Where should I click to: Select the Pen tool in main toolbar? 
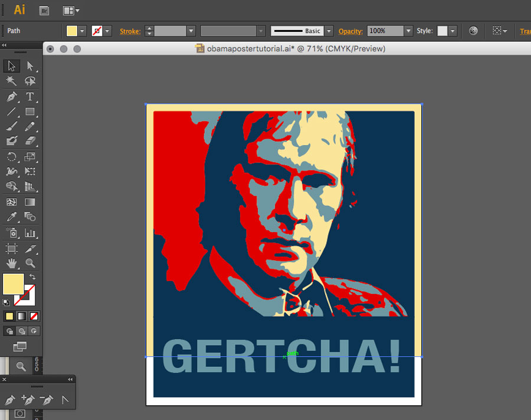[12, 97]
